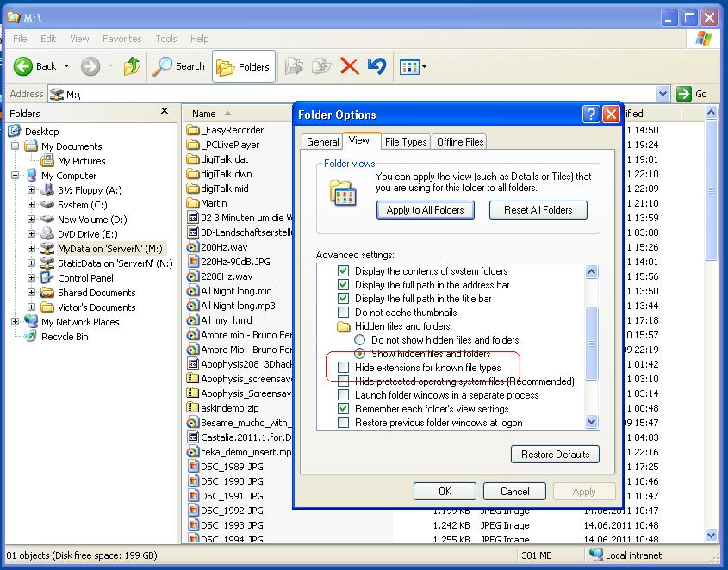Viewport: 728px width, 570px height.
Task: Click the red Delete X icon
Action: click(x=349, y=66)
